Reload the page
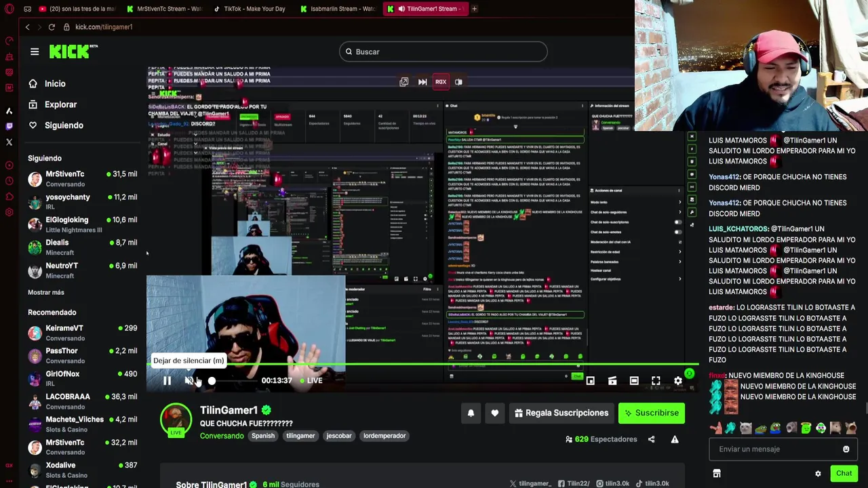The height and width of the screenshot is (488, 868). pos(52,27)
